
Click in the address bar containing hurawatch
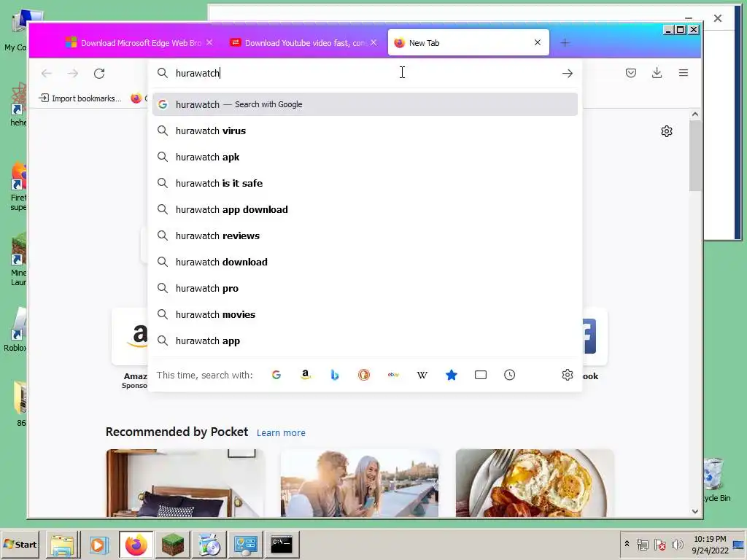(365, 74)
